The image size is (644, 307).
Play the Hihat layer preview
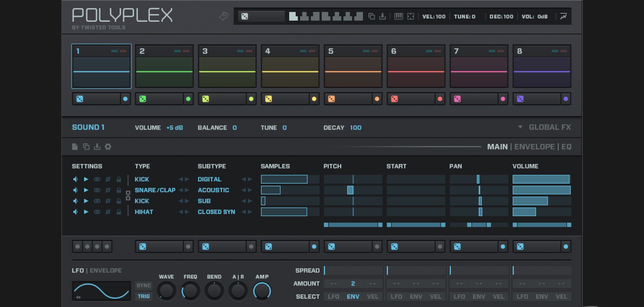[x=86, y=212]
